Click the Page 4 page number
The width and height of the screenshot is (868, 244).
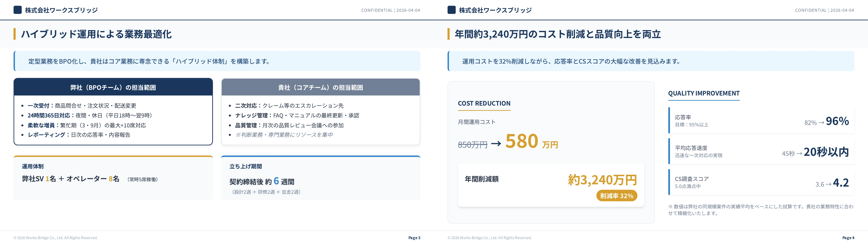tap(848, 238)
